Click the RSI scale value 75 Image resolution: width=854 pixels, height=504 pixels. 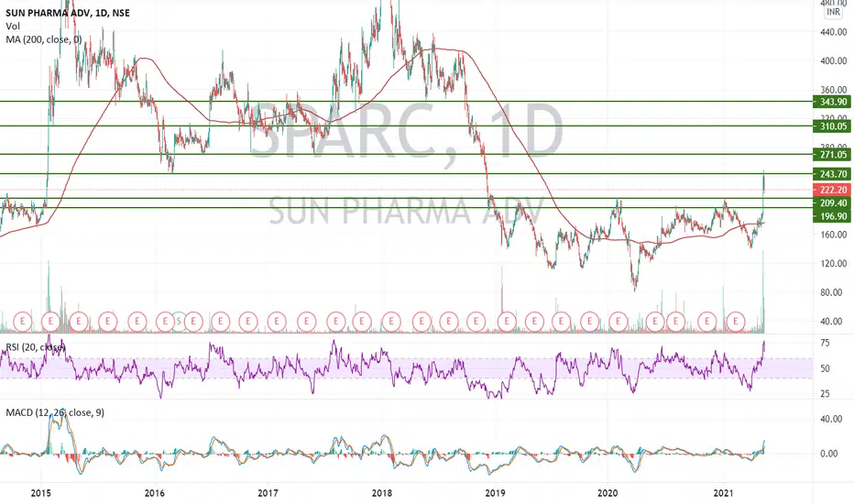825,343
